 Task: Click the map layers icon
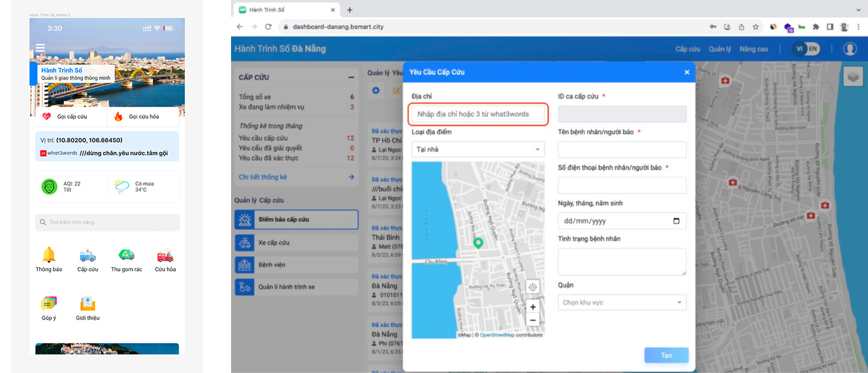pyautogui.click(x=852, y=76)
